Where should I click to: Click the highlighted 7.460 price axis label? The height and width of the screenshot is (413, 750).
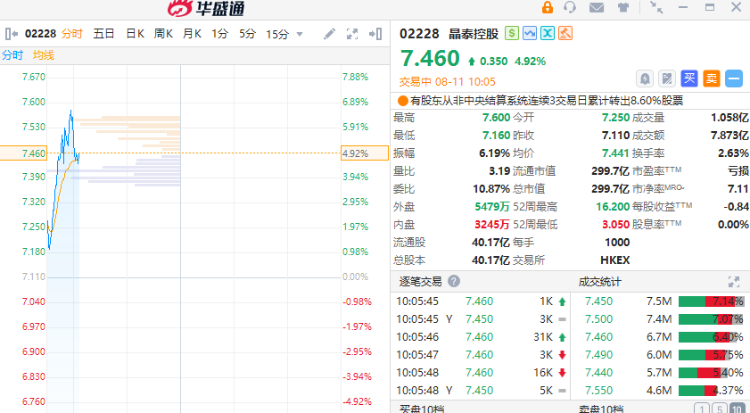pos(23,153)
